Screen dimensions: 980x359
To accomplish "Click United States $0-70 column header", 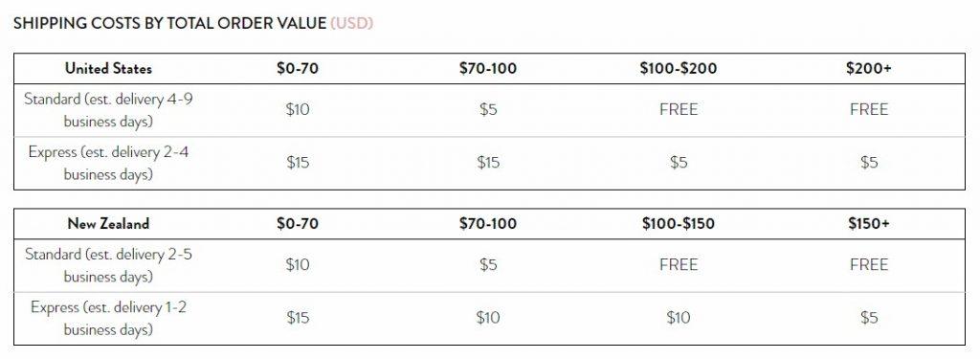I will coord(298,68).
